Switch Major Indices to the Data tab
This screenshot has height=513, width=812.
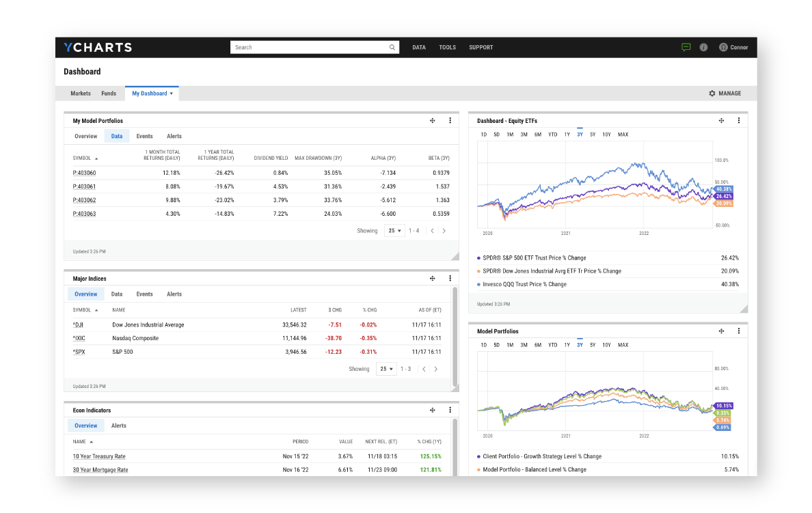[x=116, y=294]
